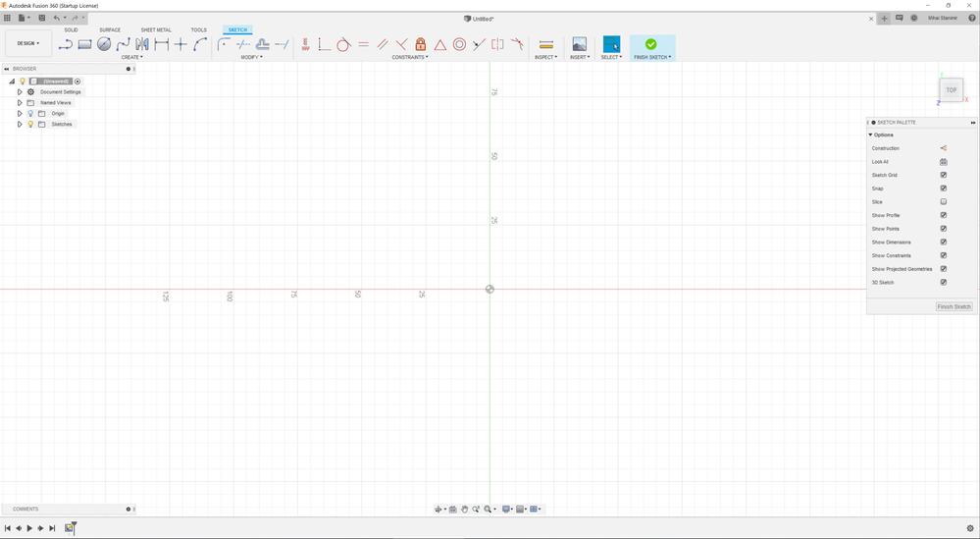Open the CONSTRAINTS dropdown menu
This screenshot has height=539, width=980.
pos(410,57)
